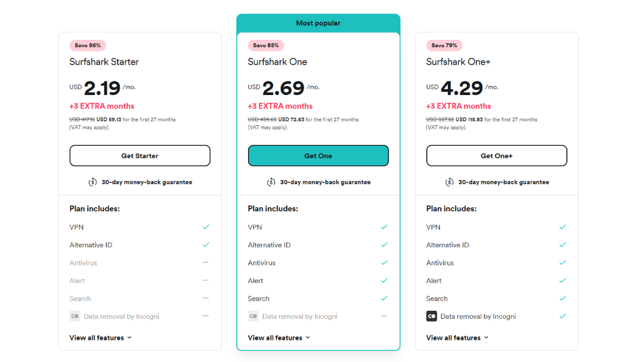The width and height of the screenshot is (644, 362).
Task: Click the Save 86% badge
Action: [88, 45]
